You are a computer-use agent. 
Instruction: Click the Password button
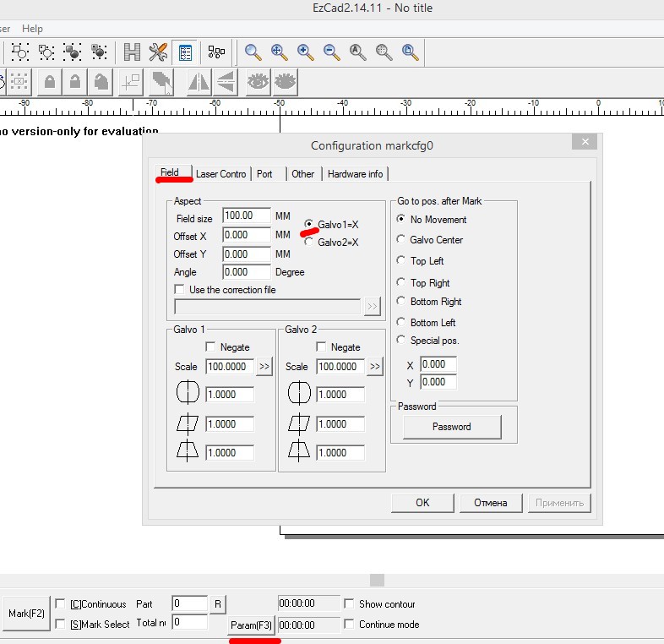[451, 426]
